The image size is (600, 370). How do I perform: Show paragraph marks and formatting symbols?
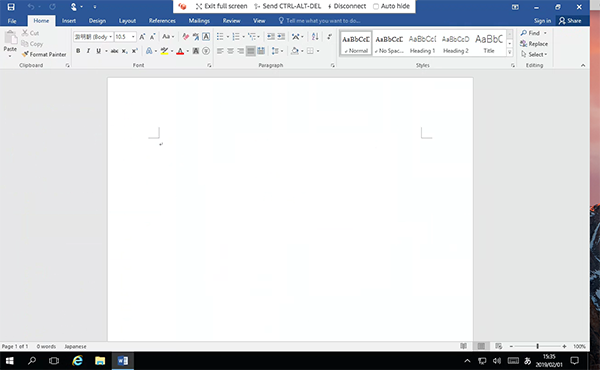pyautogui.click(x=329, y=37)
